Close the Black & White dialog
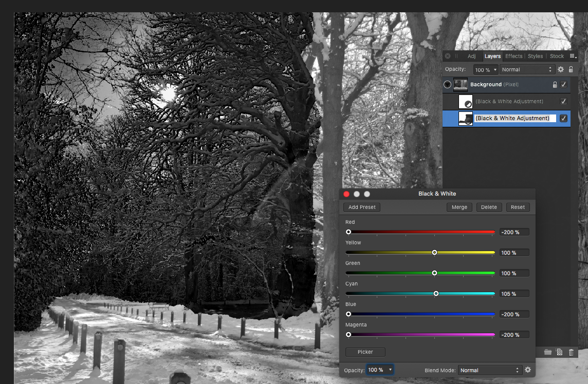 tap(346, 194)
